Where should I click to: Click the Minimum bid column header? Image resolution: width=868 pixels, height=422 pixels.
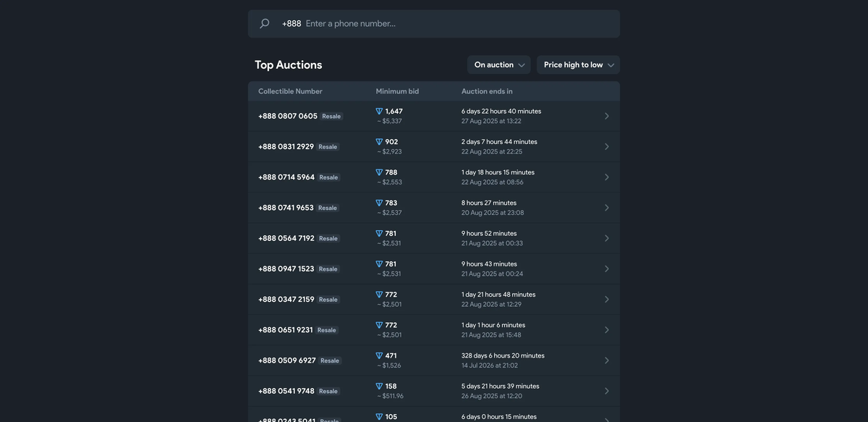(x=397, y=91)
